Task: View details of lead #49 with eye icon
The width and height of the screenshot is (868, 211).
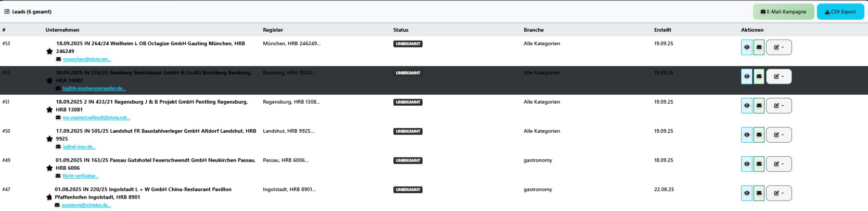Action: point(747,164)
